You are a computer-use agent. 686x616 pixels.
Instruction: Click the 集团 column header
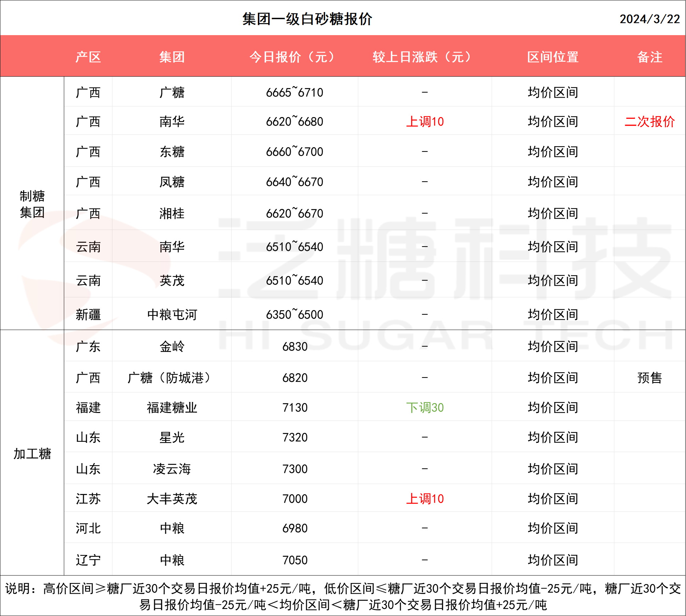172,57
